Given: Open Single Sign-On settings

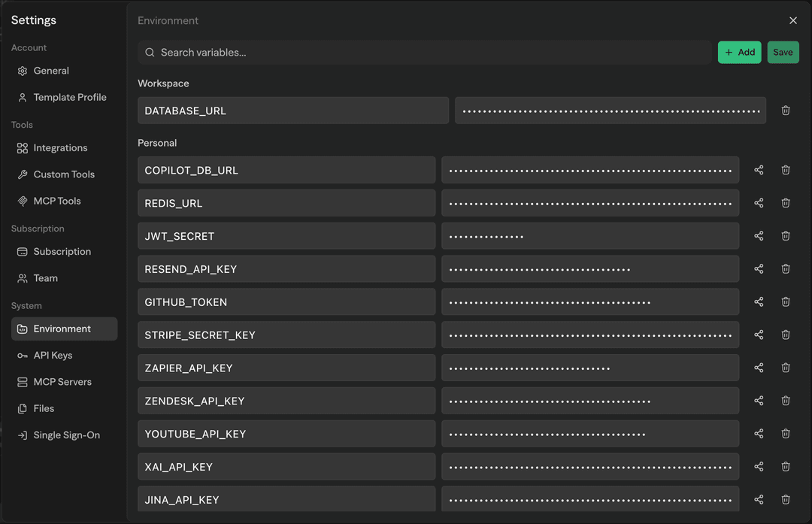Looking at the screenshot, I should point(65,435).
